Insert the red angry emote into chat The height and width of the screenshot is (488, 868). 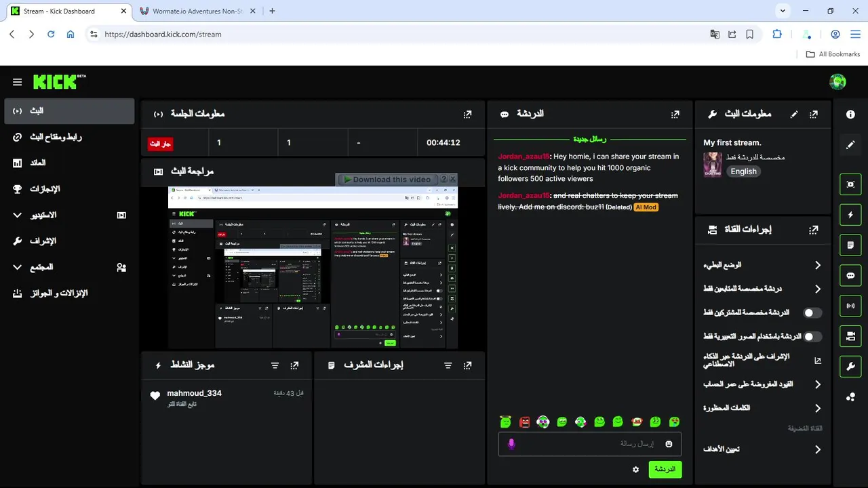524,422
